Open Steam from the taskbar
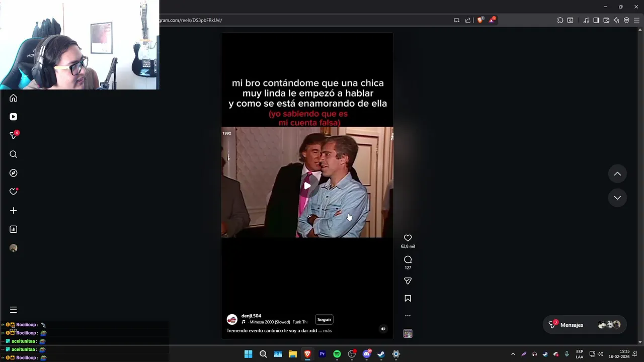The width and height of the screenshot is (644, 362). click(381, 354)
